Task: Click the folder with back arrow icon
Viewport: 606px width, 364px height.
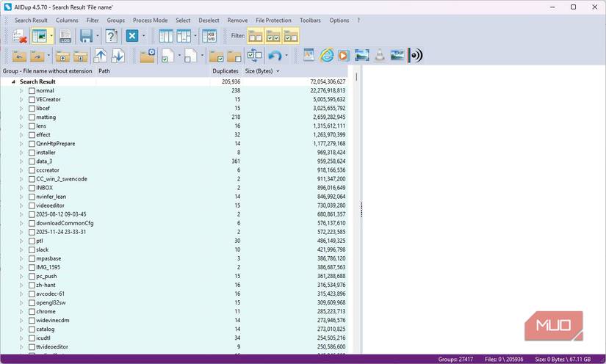Action: point(19,56)
